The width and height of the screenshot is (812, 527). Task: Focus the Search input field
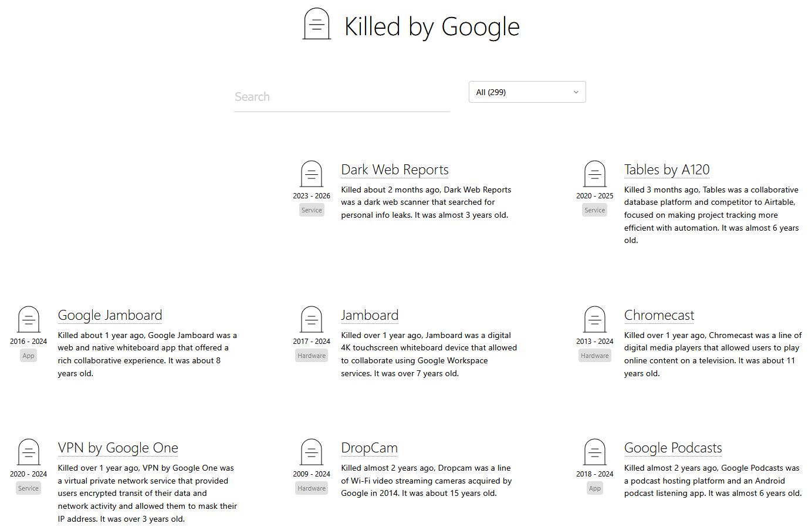point(342,97)
